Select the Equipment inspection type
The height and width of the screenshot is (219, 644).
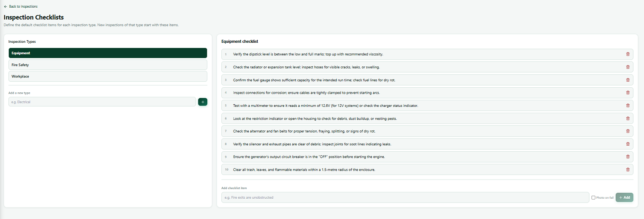[x=108, y=53]
